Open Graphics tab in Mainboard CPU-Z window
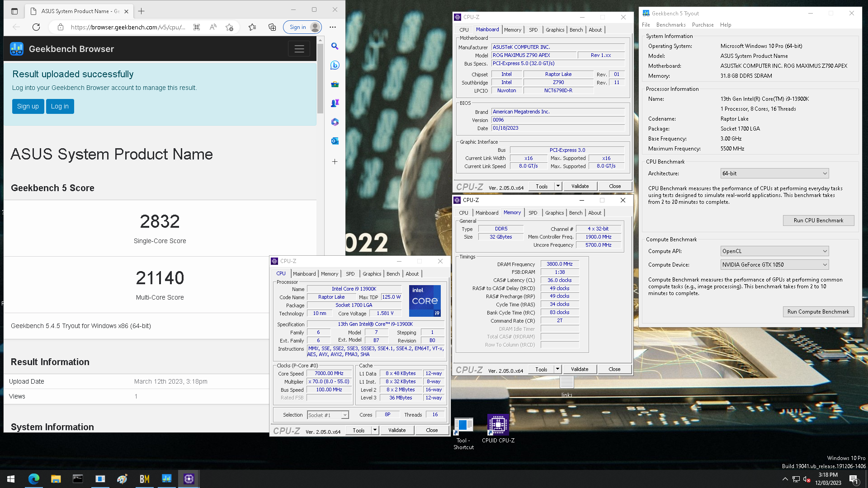Image resolution: width=868 pixels, height=488 pixels. point(555,30)
